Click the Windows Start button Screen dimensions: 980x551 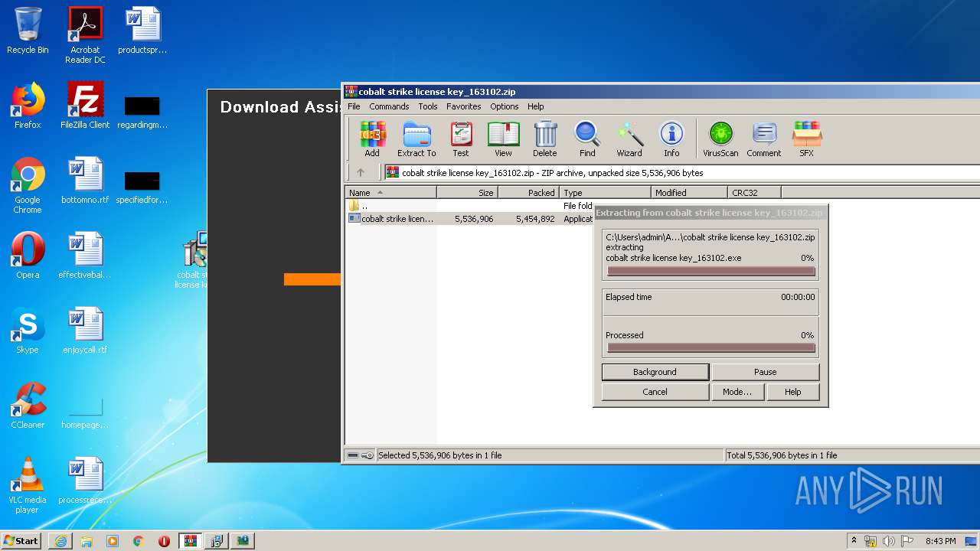click(21, 540)
